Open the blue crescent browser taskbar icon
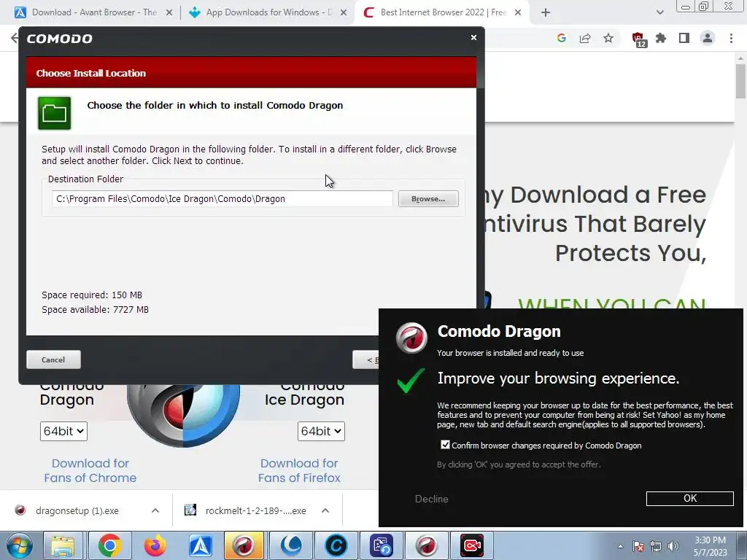This screenshot has width=747, height=560. (x=291, y=545)
